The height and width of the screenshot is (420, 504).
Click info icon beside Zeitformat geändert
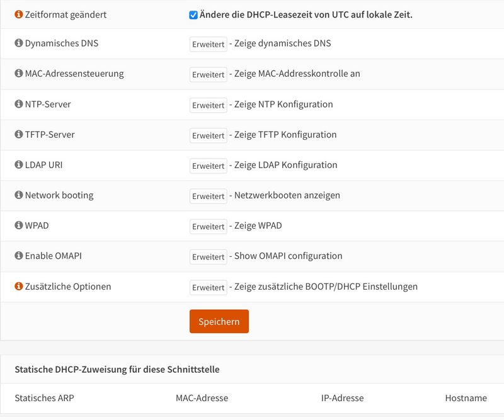(x=19, y=14)
